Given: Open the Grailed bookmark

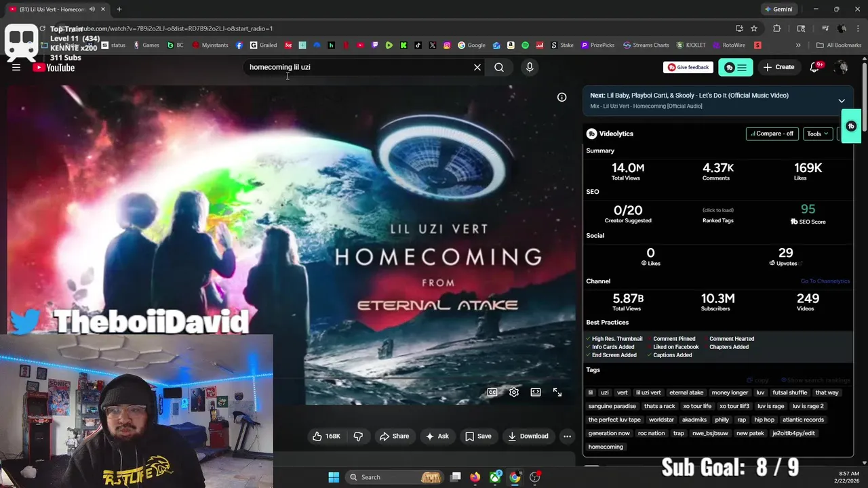Looking at the screenshot, I should (x=263, y=45).
